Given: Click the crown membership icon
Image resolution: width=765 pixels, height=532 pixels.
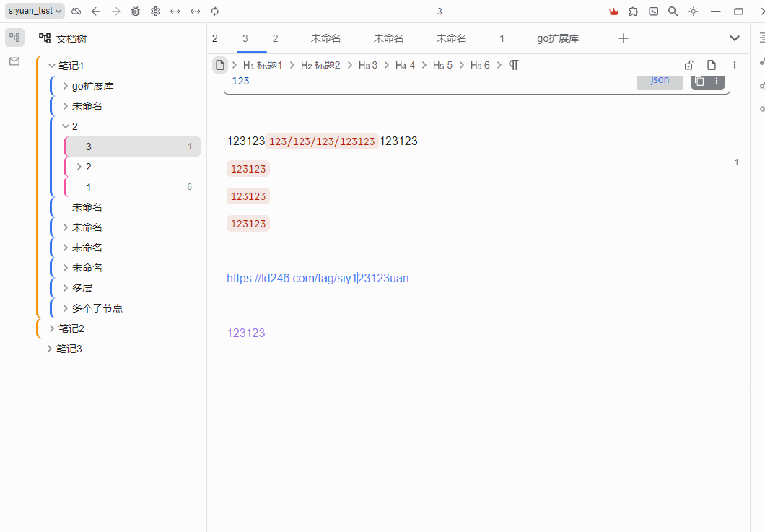Looking at the screenshot, I should click(613, 11).
